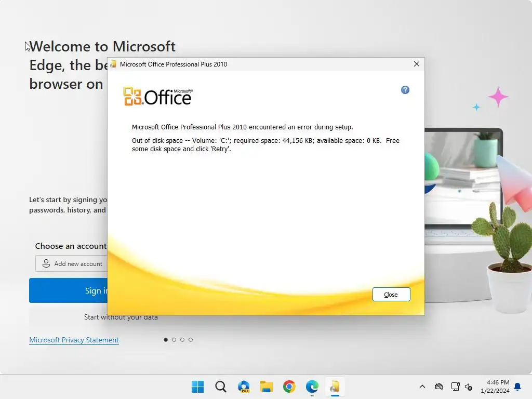The width and height of the screenshot is (532, 399).
Task: Launch Google Chrome from taskbar
Action: (x=289, y=387)
